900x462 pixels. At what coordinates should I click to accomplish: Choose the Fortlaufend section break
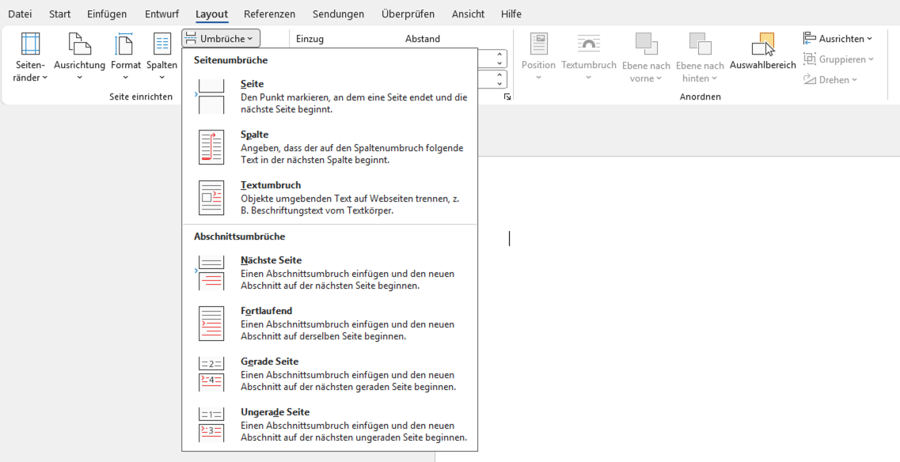[329, 323]
